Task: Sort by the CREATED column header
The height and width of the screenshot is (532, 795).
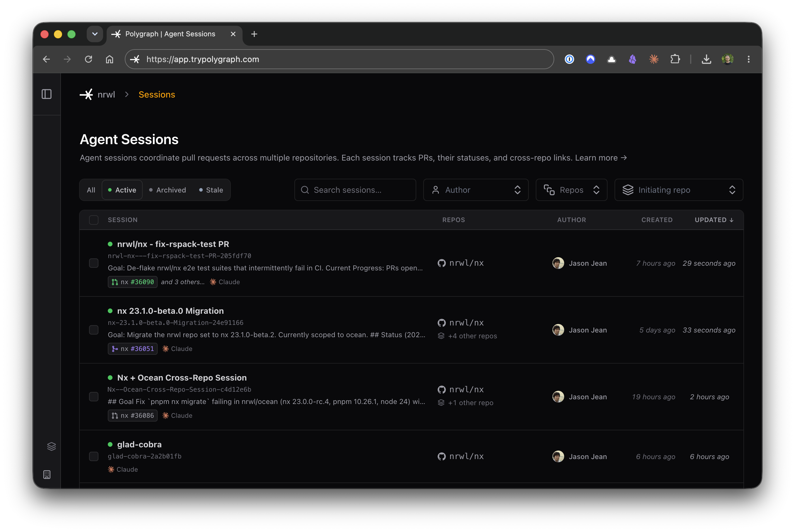Action: (x=657, y=220)
